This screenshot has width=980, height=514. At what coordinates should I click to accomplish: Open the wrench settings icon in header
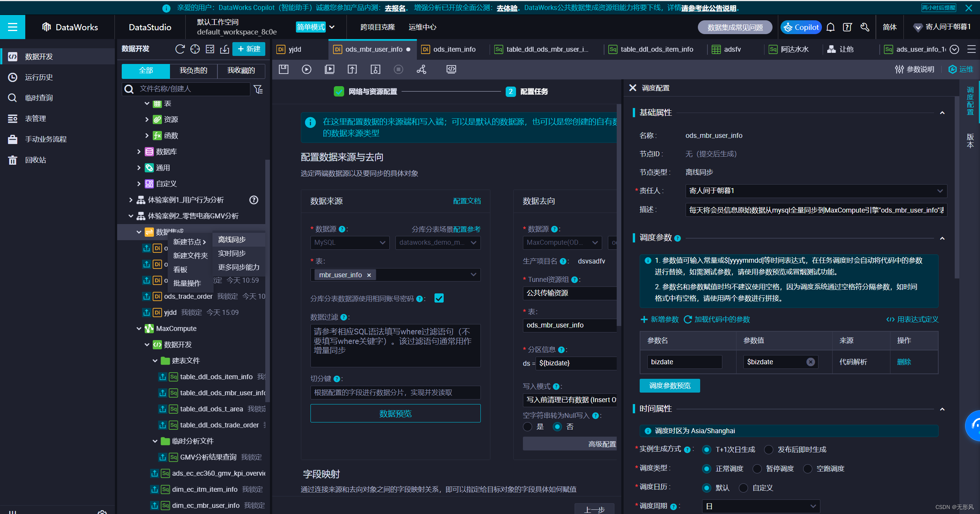[x=865, y=27]
